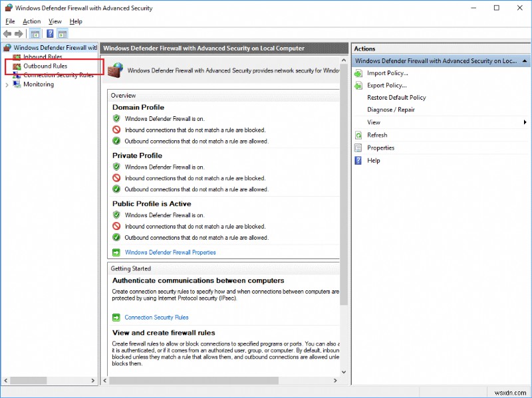
Task: Toggle the Show/Hide Action Pane toolbar icon
Action: tap(62, 34)
